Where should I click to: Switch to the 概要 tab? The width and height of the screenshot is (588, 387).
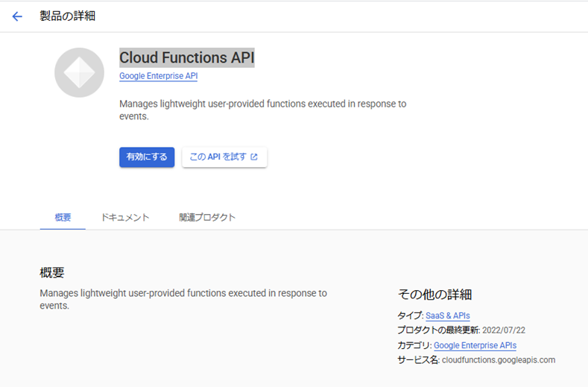[x=63, y=217]
